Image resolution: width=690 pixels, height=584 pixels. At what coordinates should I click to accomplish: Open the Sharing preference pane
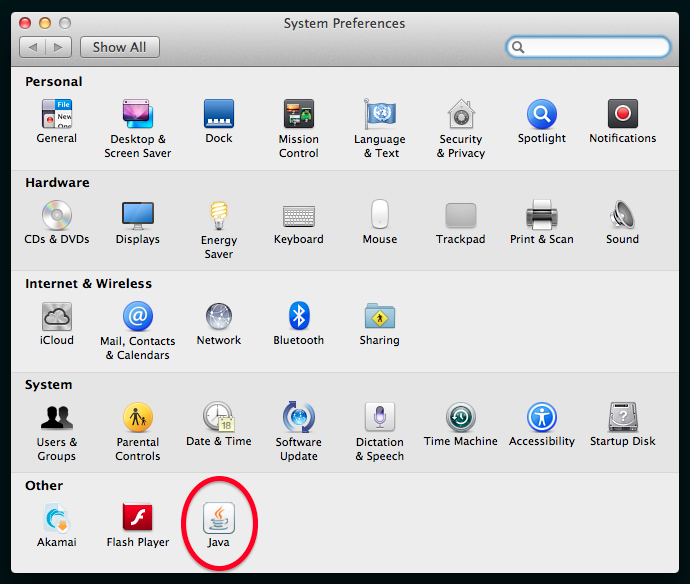pyautogui.click(x=380, y=316)
